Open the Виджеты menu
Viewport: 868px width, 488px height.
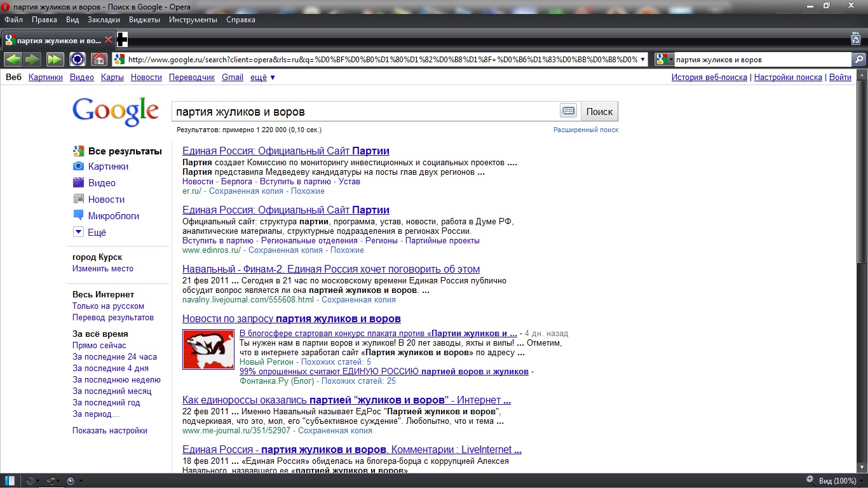coord(144,20)
